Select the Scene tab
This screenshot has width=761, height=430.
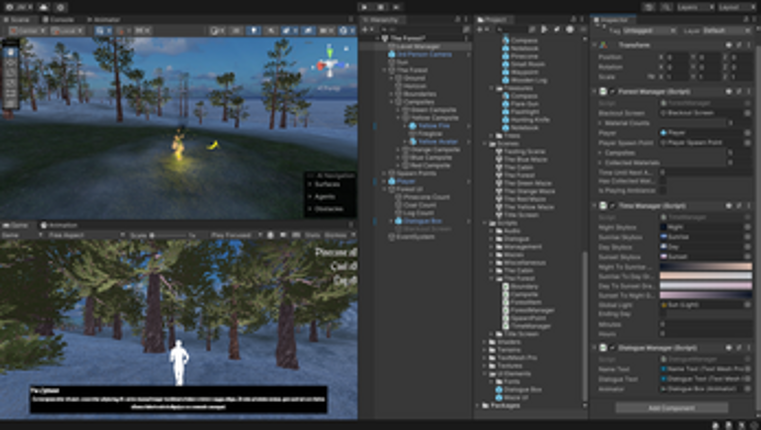[17, 19]
